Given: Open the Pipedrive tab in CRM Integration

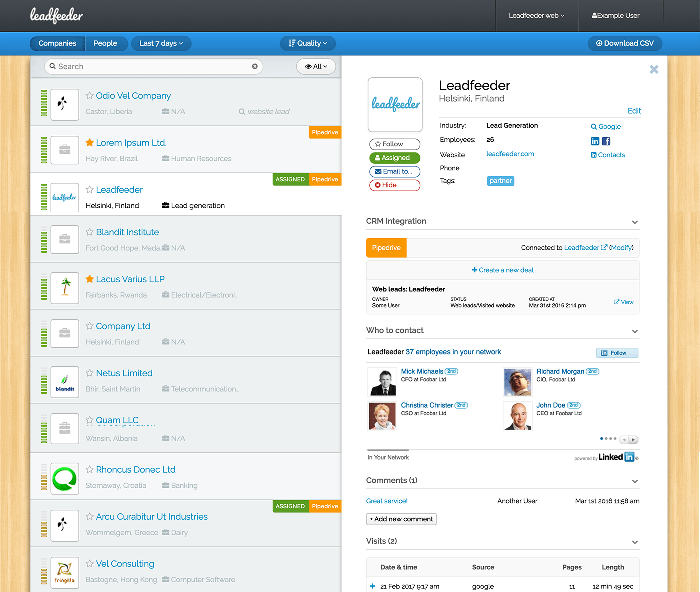Looking at the screenshot, I should [x=386, y=248].
